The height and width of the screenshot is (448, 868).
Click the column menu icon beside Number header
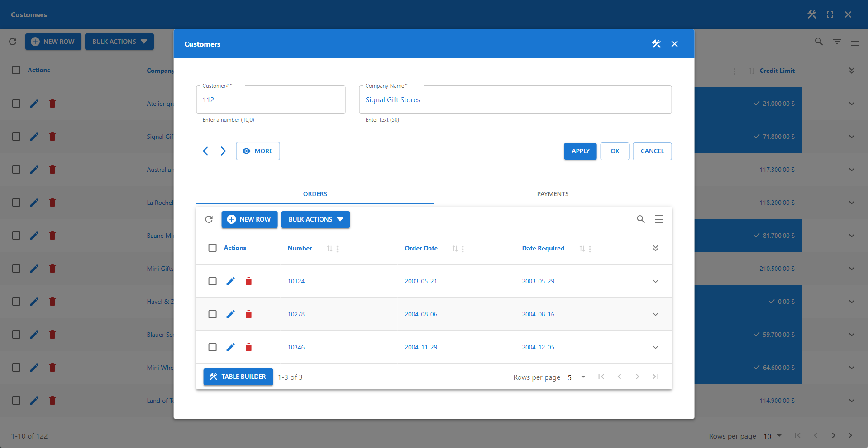pos(338,248)
